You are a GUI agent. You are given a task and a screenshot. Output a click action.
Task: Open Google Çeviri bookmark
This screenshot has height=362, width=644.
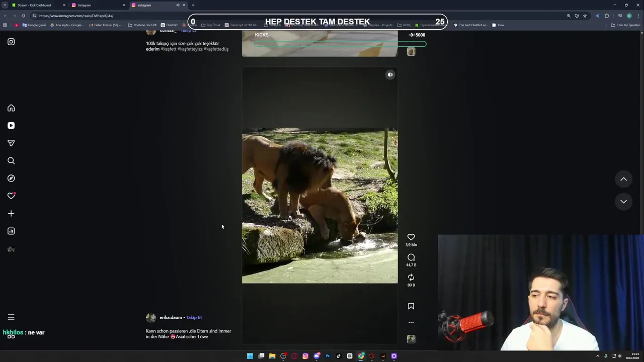click(x=34, y=25)
